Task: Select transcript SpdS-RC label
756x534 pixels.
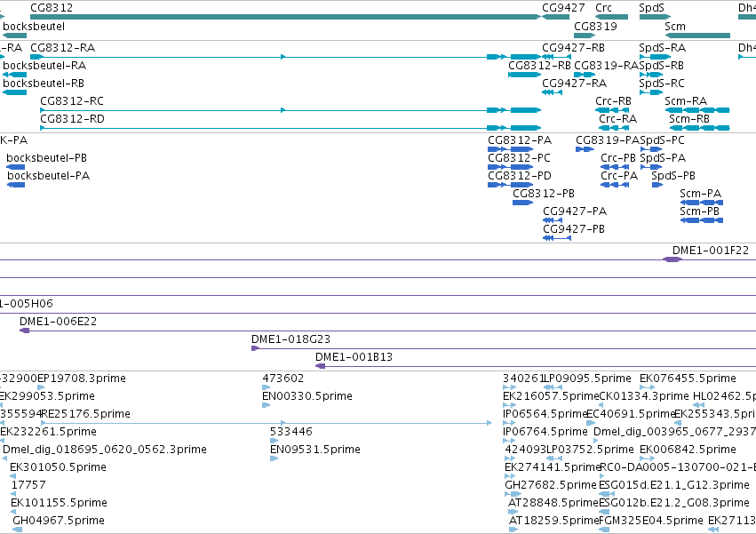Action: tap(662, 84)
